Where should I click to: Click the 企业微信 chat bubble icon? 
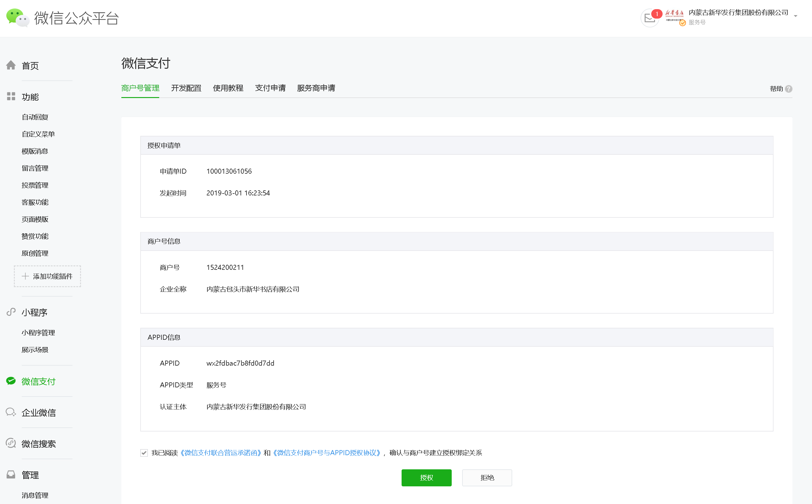click(11, 412)
